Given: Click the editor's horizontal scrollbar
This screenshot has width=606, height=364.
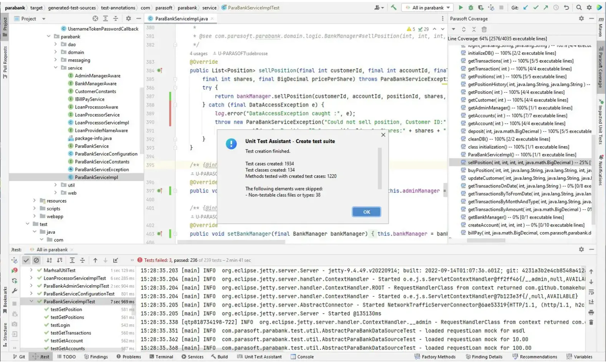Looking at the screenshot, I should pos(231,242).
